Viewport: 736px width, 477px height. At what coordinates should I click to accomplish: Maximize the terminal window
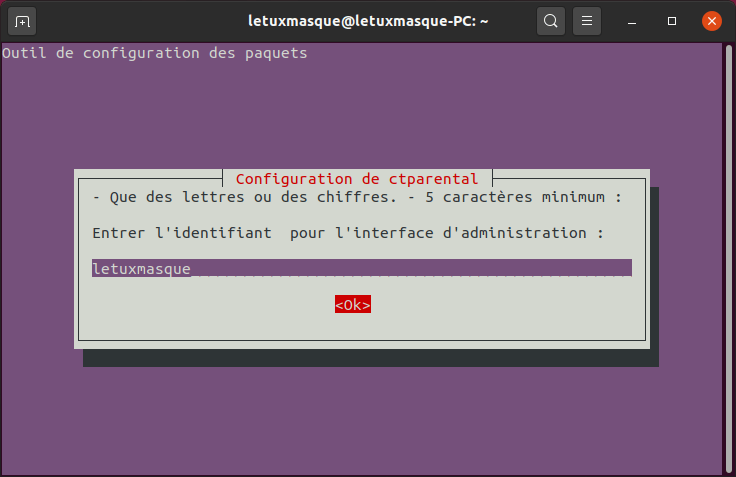coord(672,21)
